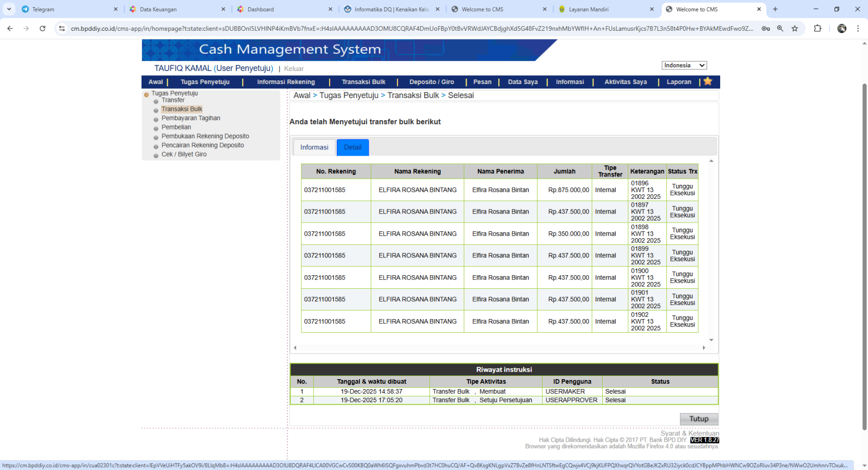
Task: Open the browser extensions puzzle icon
Action: point(817,29)
